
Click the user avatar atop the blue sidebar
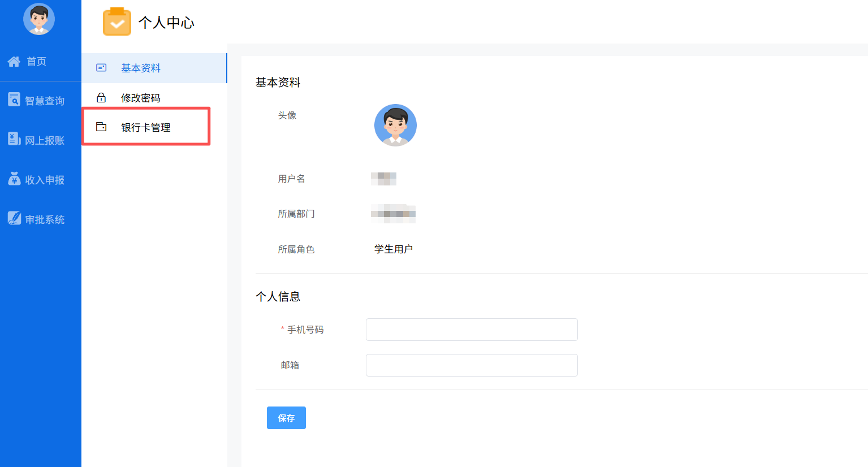click(39, 19)
